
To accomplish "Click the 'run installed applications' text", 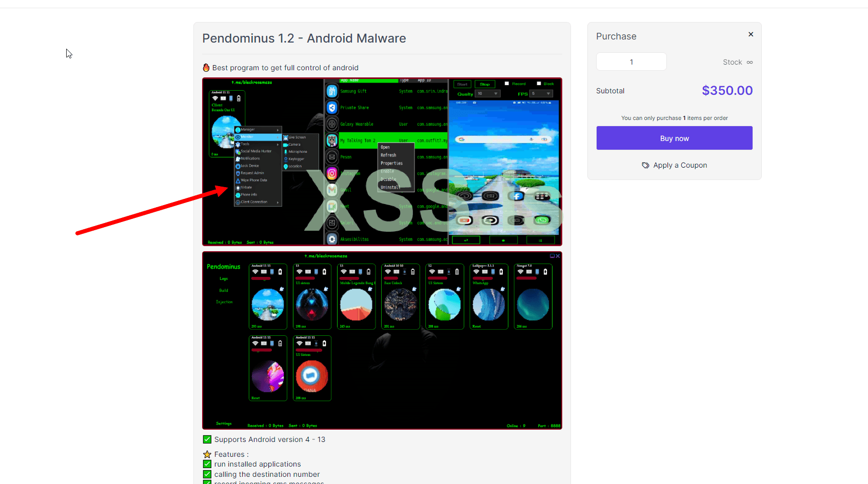I will tap(258, 464).
